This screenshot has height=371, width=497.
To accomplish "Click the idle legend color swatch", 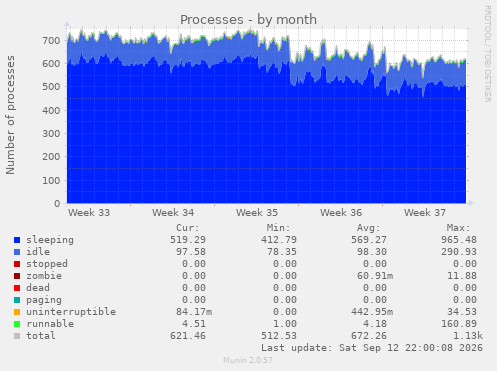I will click(x=17, y=252).
